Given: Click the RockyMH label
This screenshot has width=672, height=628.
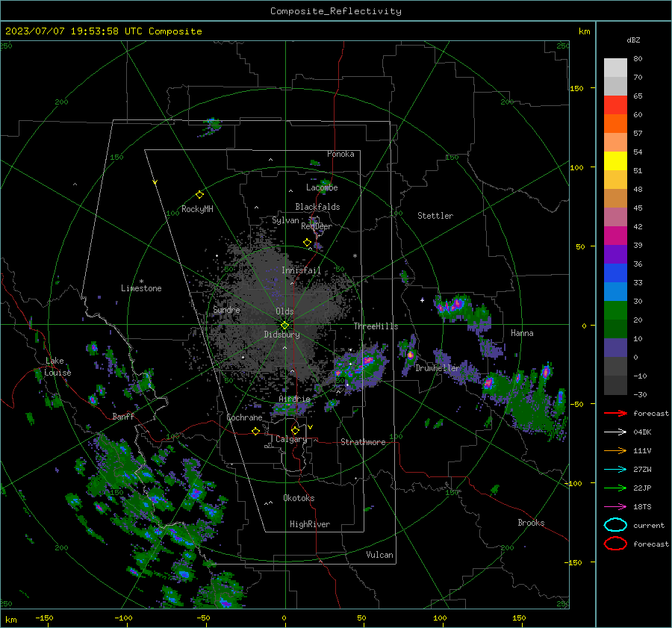Looking at the screenshot, I should click(197, 209).
